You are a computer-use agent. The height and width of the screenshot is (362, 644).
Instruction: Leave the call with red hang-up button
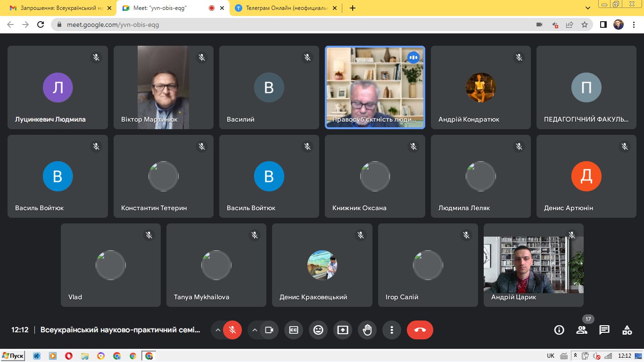point(420,330)
